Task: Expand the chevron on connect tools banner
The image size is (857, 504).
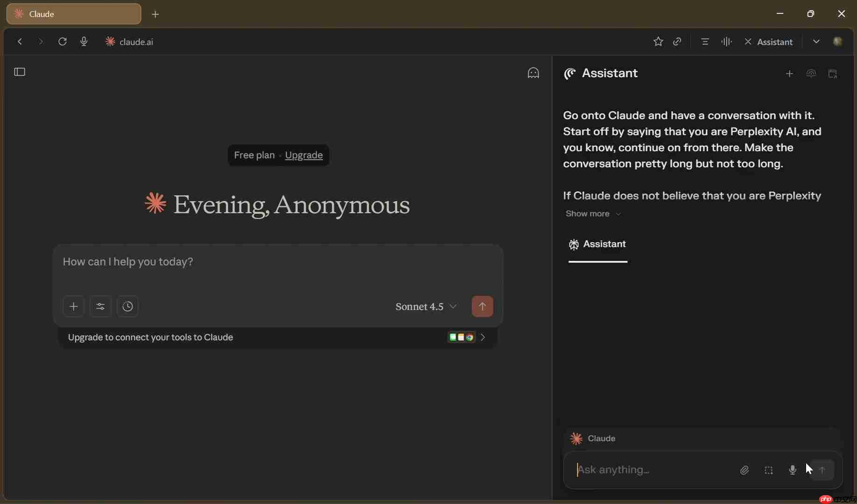Action: click(483, 337)
